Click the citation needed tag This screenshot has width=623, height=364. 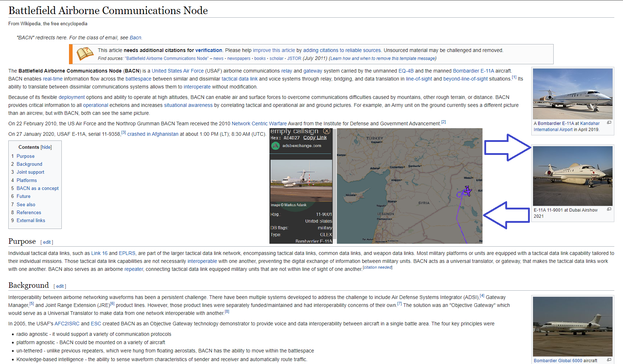click(x=377, y=268)
